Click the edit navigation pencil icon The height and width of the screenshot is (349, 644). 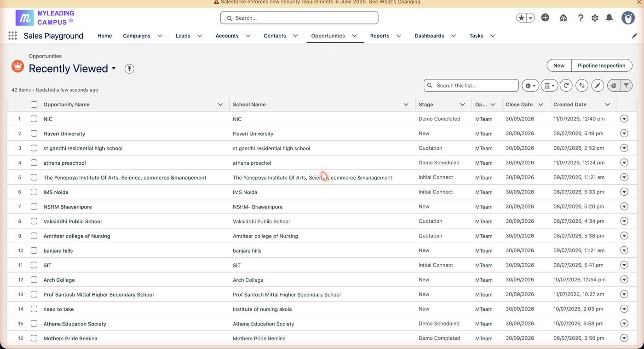(634, 35)
